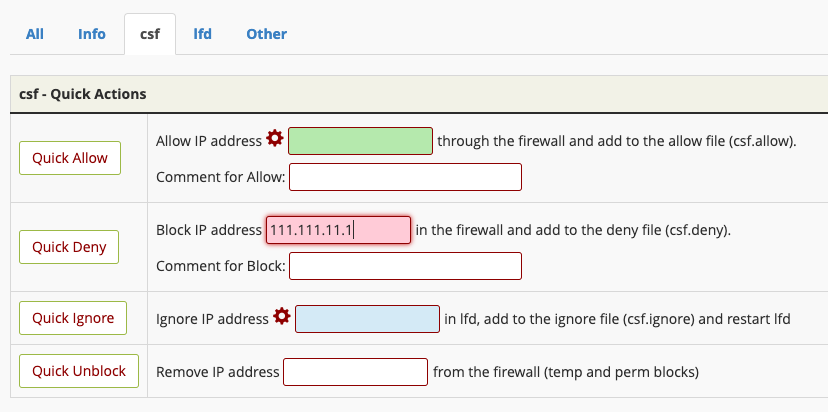The image size is (828, 412).
Task: Switch to the Info tab
Action: tap(92, 34)
